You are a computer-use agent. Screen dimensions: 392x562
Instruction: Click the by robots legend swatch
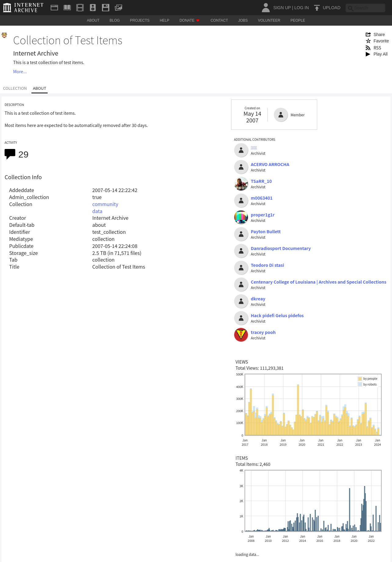[x=360, y=385]
